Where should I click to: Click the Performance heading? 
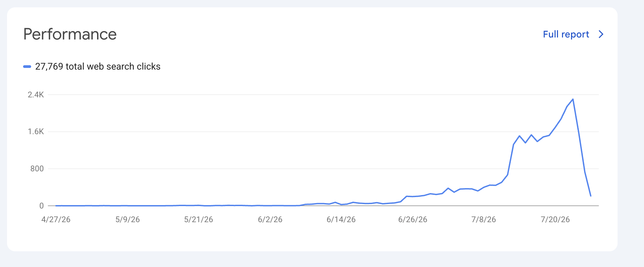coord(70,34)
